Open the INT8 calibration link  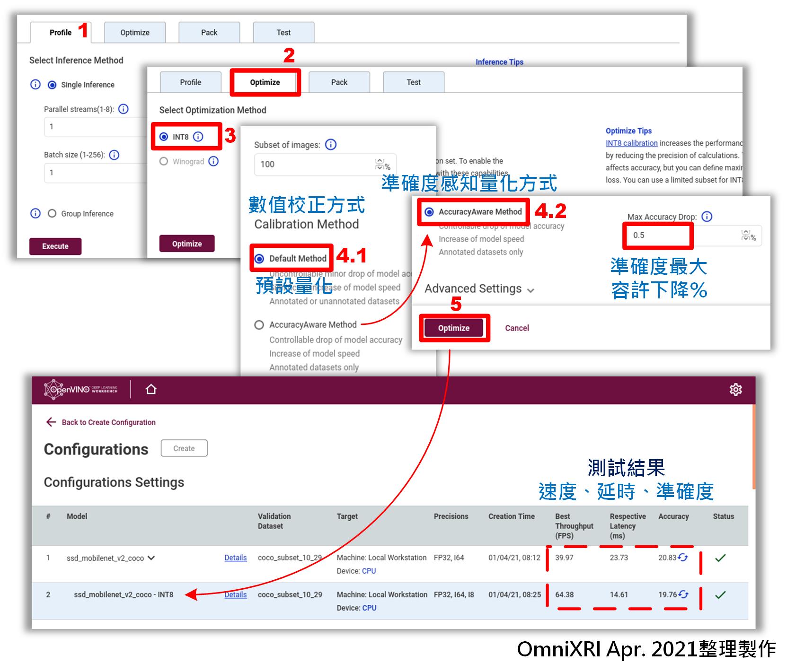click(632, 143)
